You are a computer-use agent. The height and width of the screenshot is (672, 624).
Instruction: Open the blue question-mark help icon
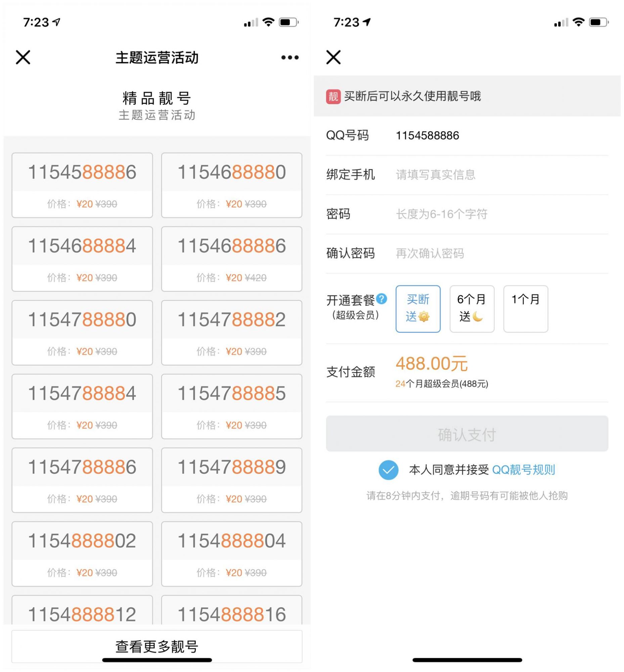tap(381, 299)
